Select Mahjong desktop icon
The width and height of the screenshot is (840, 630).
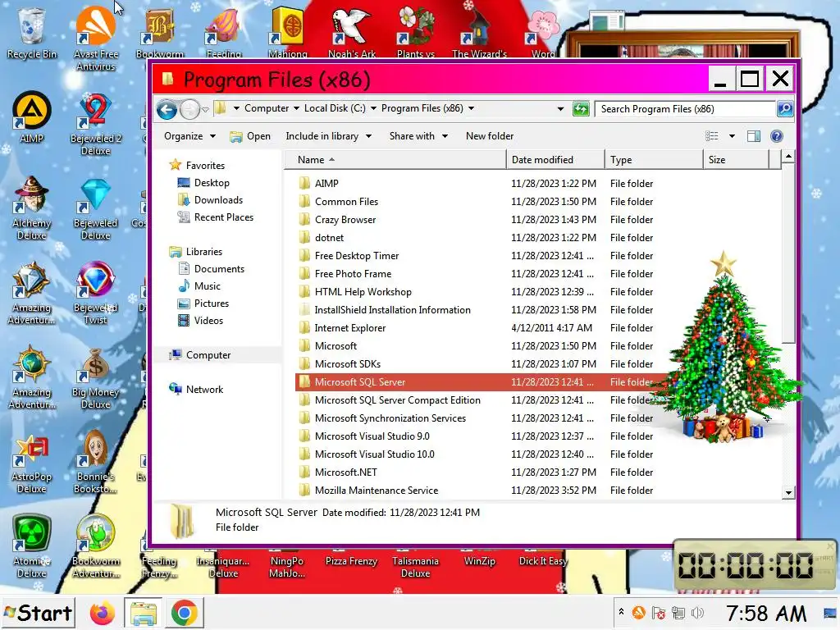tap(288, 32)
